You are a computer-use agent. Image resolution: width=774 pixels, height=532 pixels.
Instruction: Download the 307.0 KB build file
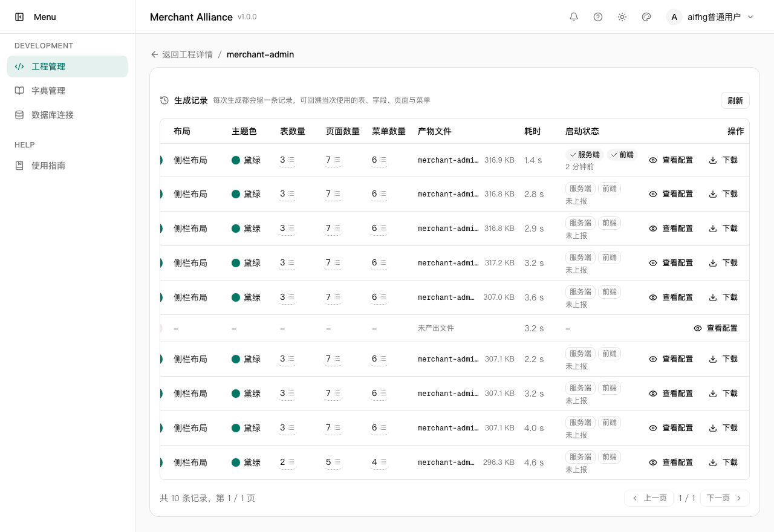[x=723, y=297]
